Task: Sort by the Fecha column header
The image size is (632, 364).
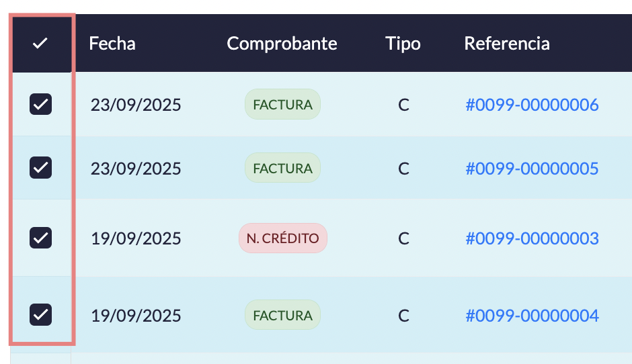Action: tap(112, 44)
